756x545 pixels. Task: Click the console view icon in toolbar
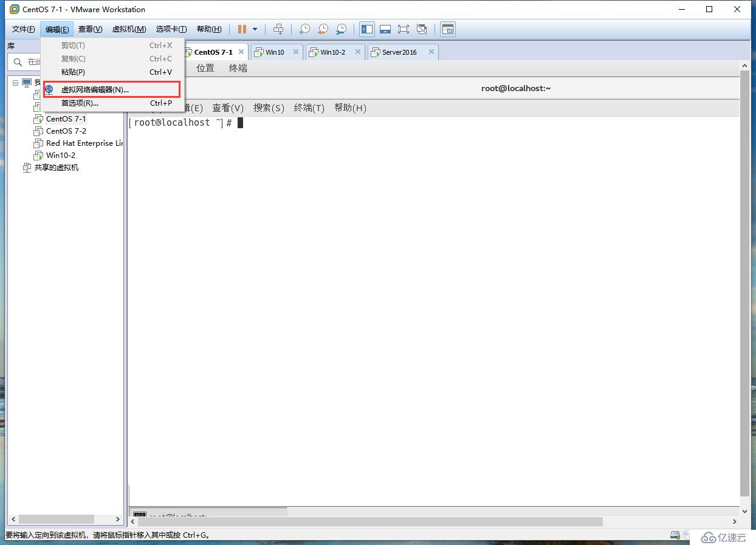[x=448, y=29]
